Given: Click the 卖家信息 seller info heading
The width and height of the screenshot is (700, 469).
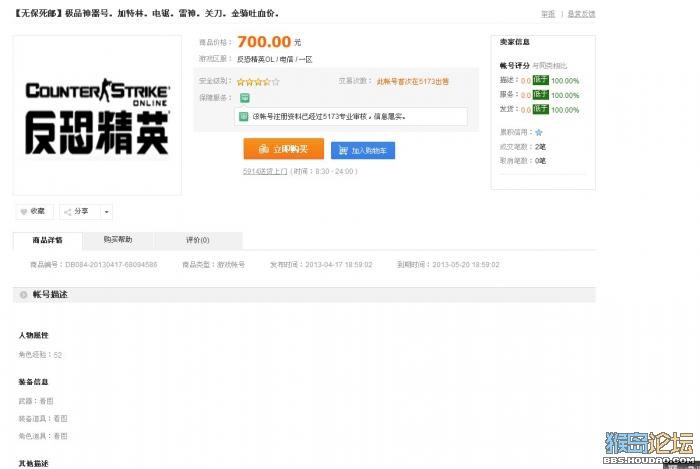Looking at the screenshot, I should [x=515, y=42].
